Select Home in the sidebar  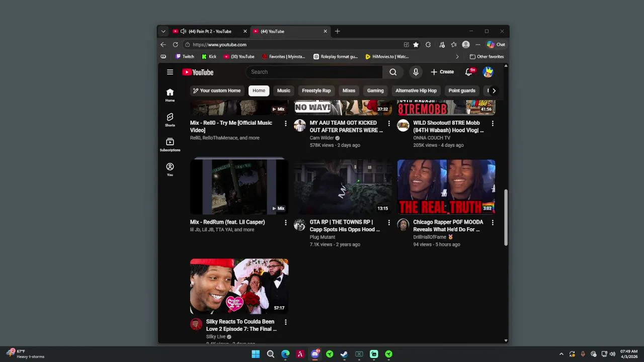pos(170,95)
